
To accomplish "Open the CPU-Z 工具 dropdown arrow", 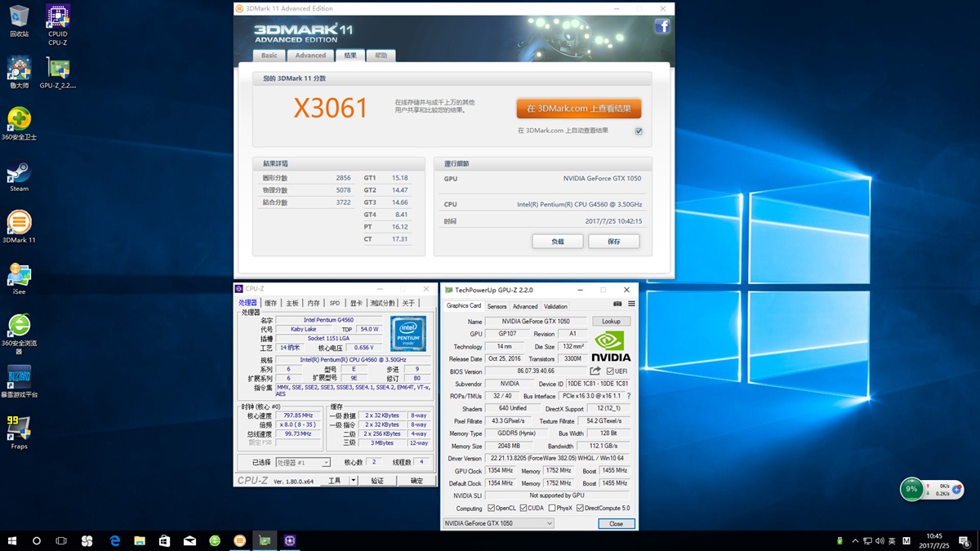I will pyautogui.click(x=353, y=481).
